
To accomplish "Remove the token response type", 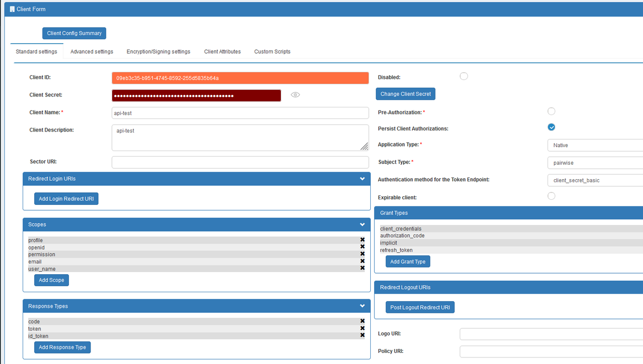I will (x=362, y=328).
